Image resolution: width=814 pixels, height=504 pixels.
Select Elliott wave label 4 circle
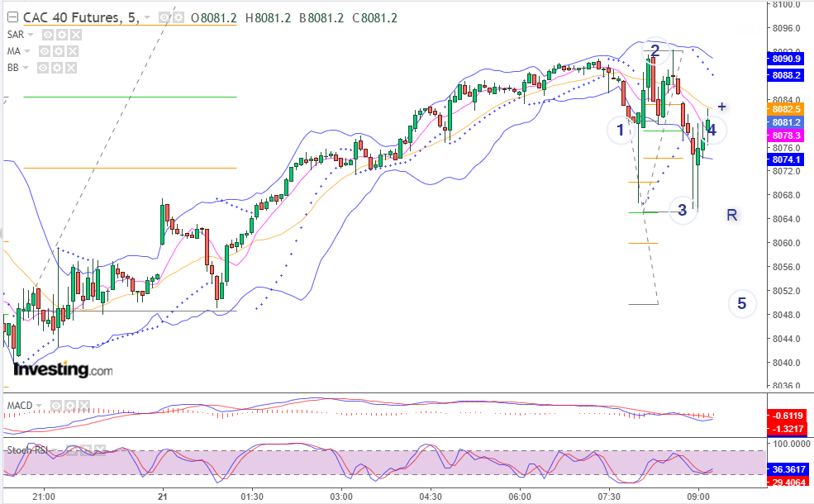click(712, 130)
